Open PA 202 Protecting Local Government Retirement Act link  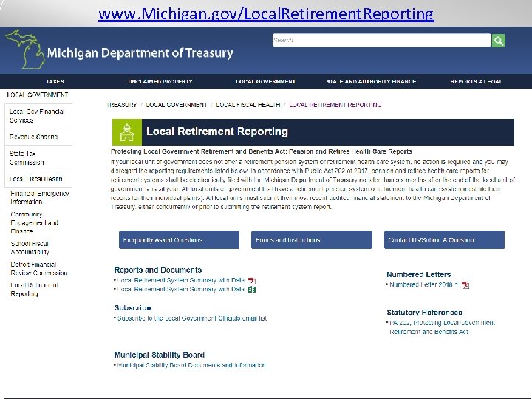click(x=442, y=327)
